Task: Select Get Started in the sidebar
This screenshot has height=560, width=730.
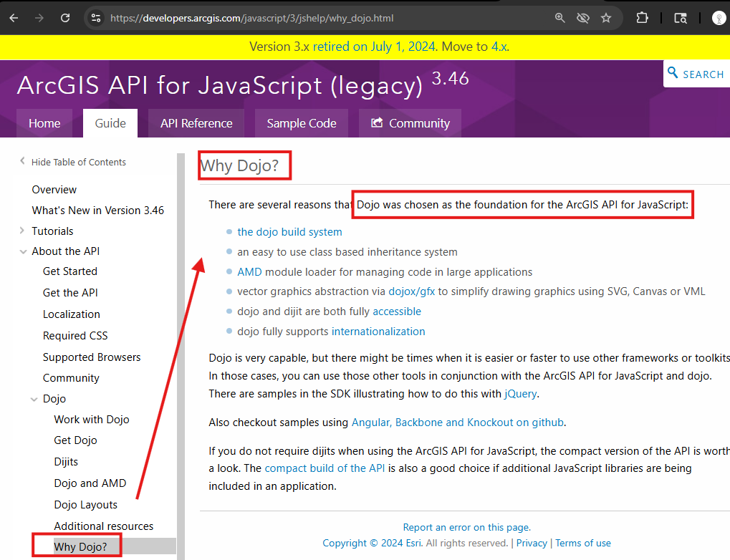Action: 69,271
